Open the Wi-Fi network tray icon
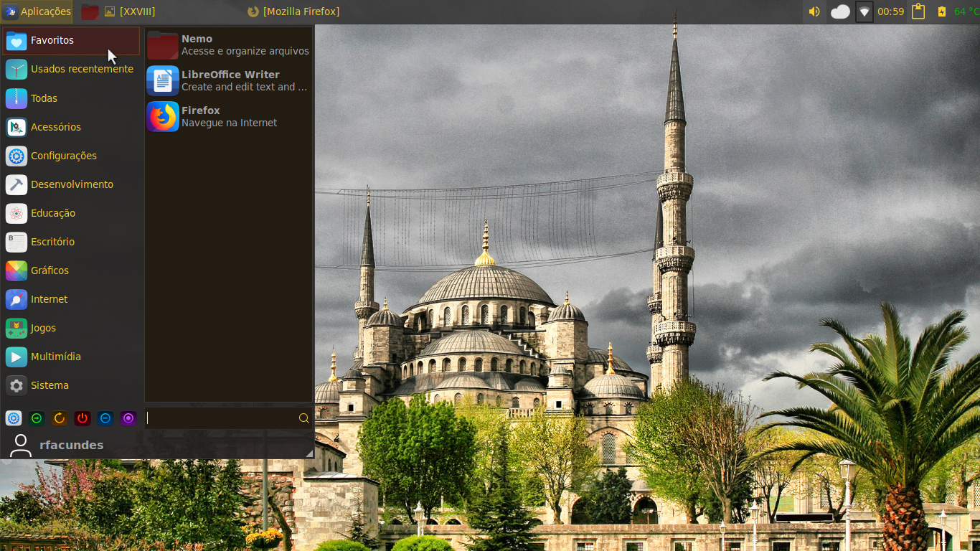 pyautogui.click(x=864, y=11)
